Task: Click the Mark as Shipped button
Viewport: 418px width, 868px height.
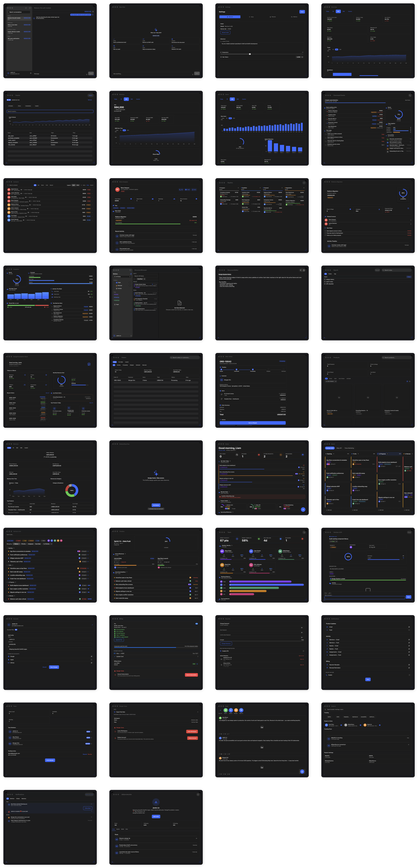Action: point(253,423)
